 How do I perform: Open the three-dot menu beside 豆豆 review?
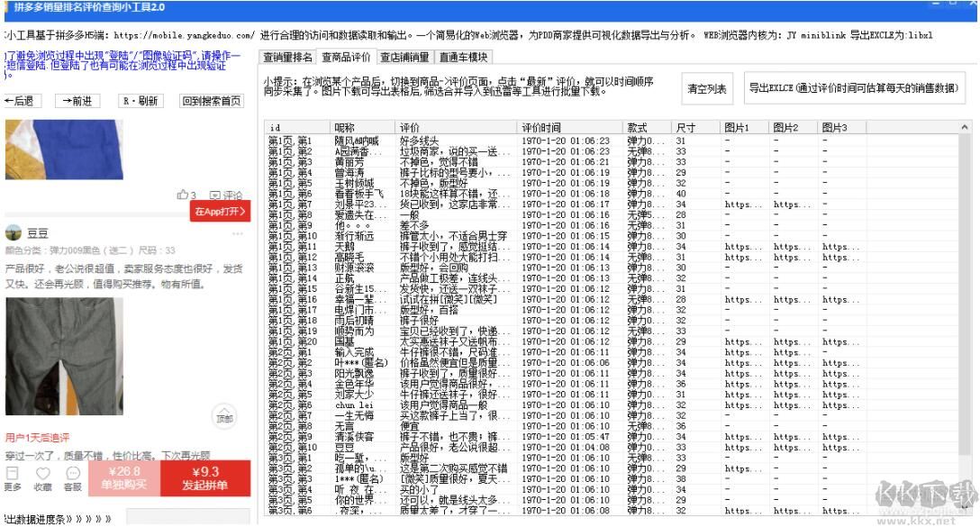click(x=238, y=232)
